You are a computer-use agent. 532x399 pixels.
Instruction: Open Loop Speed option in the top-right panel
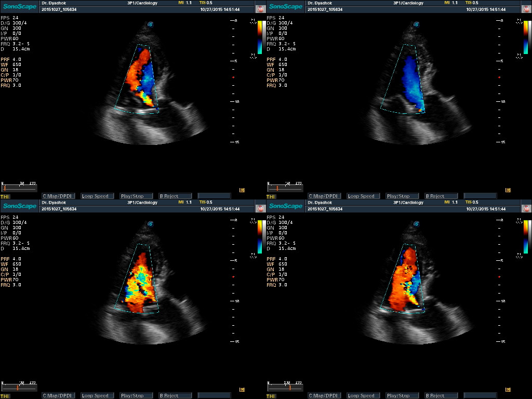[363, 196]
